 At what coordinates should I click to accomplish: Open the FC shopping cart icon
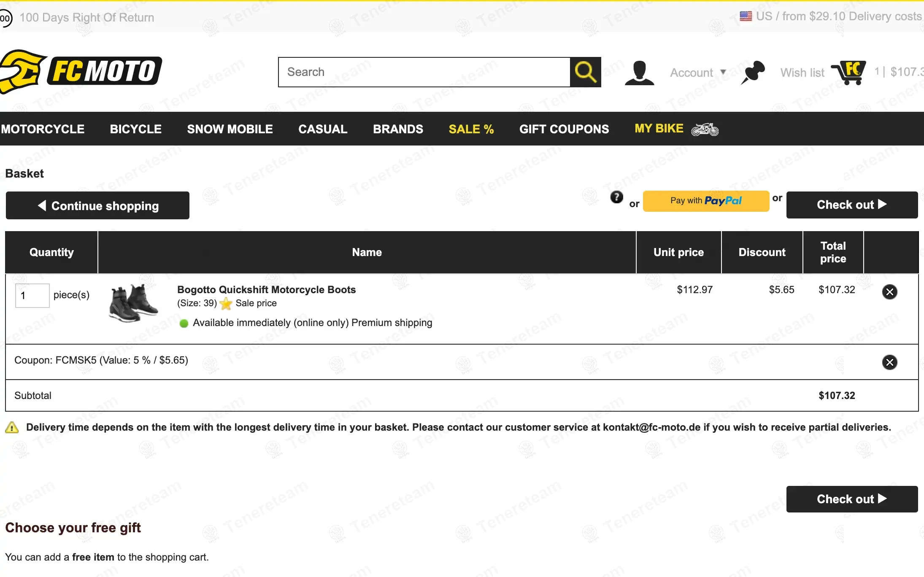(x=848, y=73)
